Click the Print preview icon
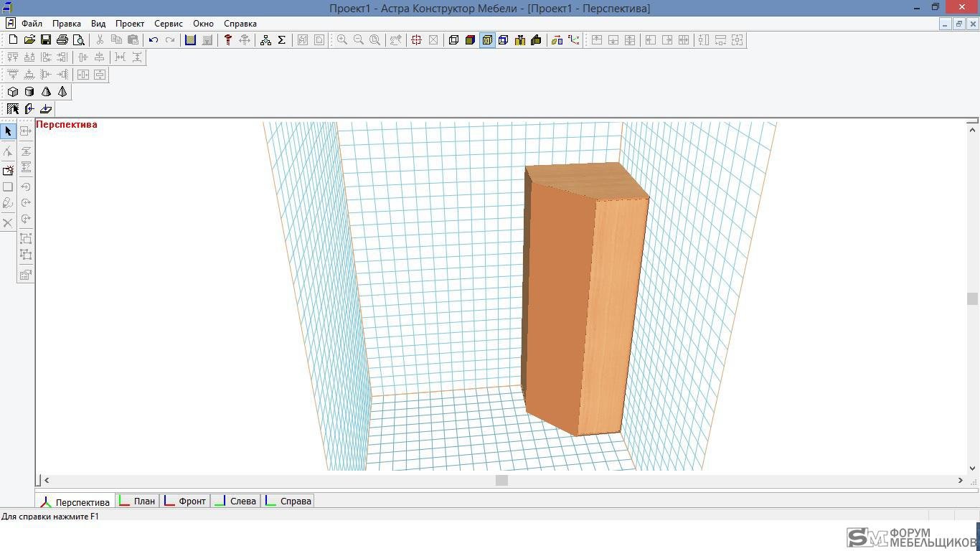 (x=79, y=40)
